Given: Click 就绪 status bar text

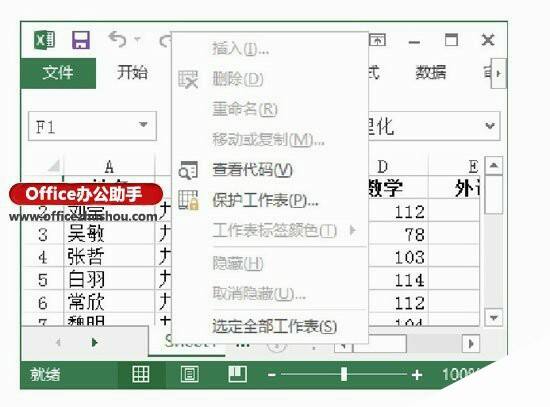Looking at the screenshot, I should click(45, 375).
